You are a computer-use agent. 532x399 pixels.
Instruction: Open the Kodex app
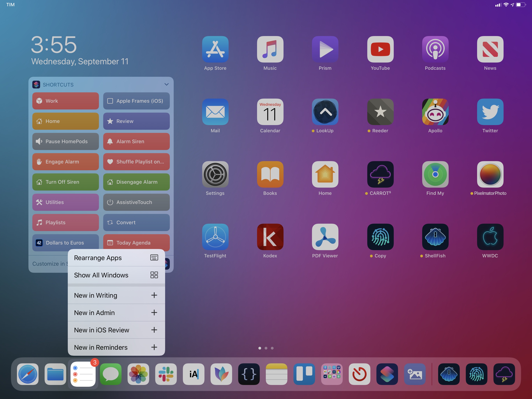270,237
